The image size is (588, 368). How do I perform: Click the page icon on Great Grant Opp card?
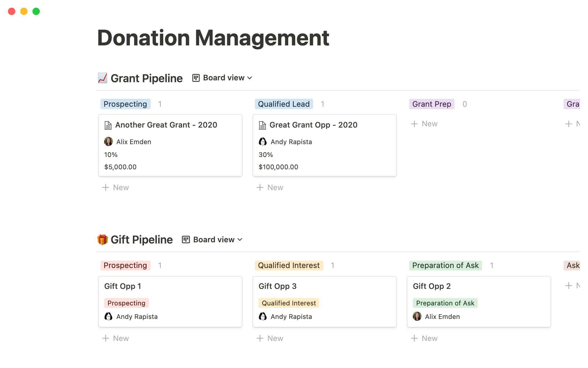262,125
